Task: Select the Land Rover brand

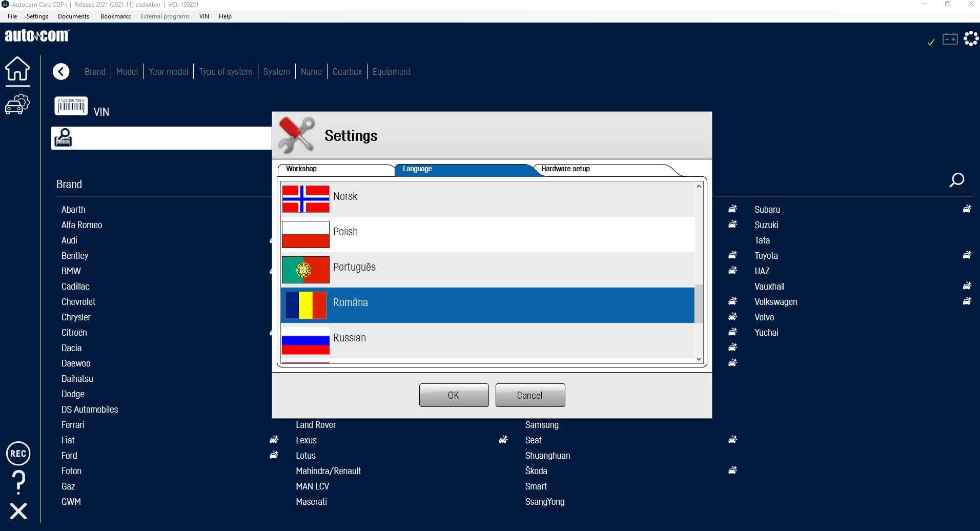Action: pyautogui.click(x=316, y=425)
